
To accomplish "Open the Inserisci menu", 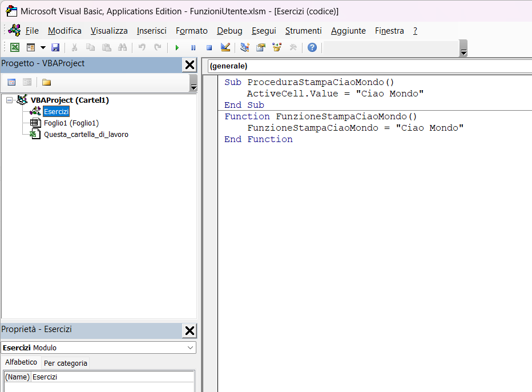I will (151, 31).
